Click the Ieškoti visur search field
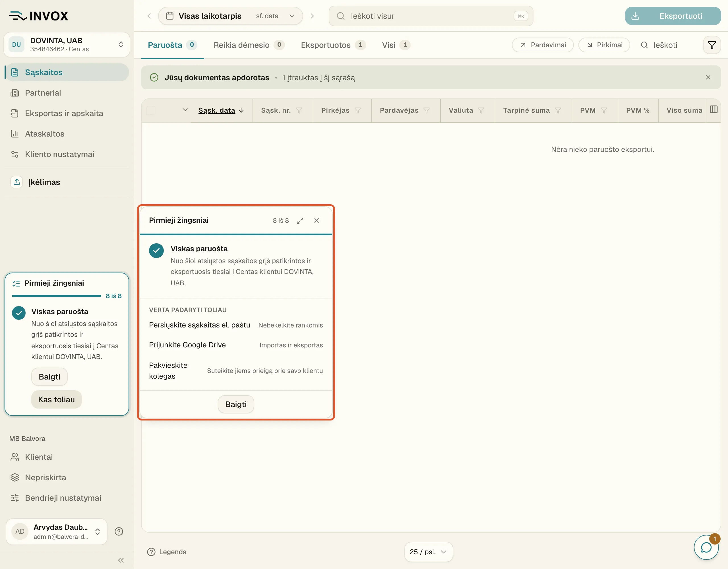Image resolution: width=728 pixels, height=569 pixels. [431, 16]
